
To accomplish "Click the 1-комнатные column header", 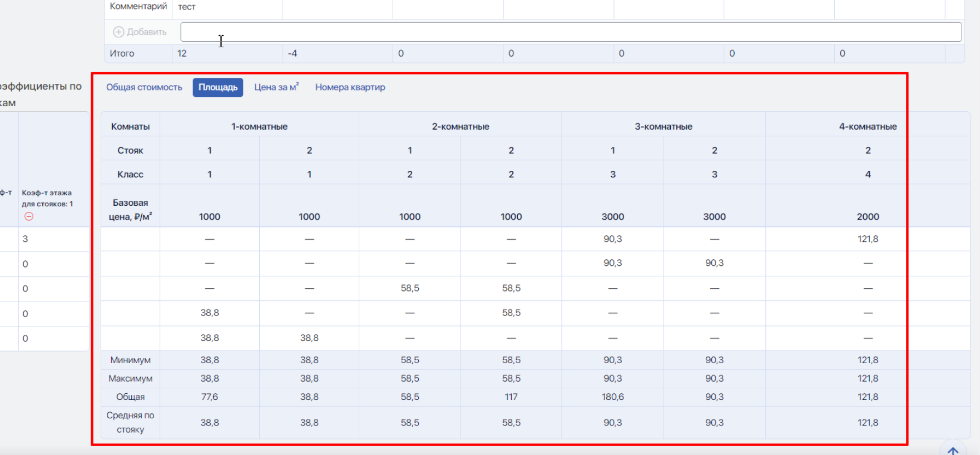I will coord(259,126).
